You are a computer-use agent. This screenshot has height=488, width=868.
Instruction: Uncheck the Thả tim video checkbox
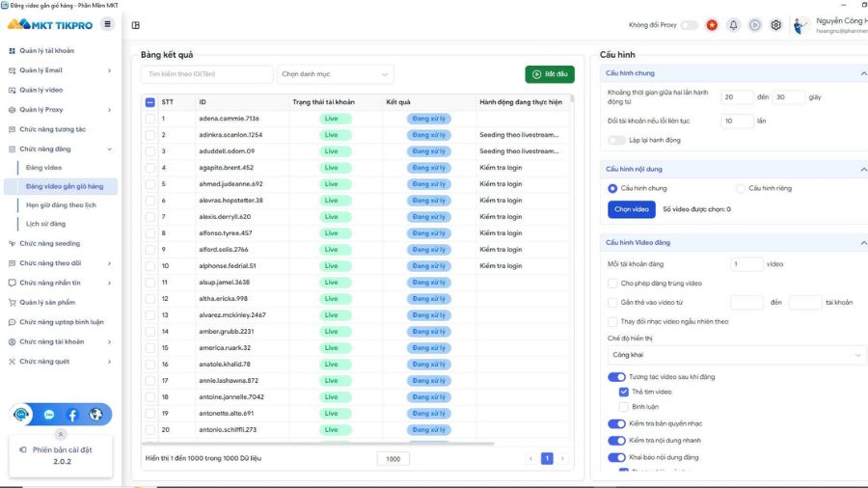[x=624, y=393]
